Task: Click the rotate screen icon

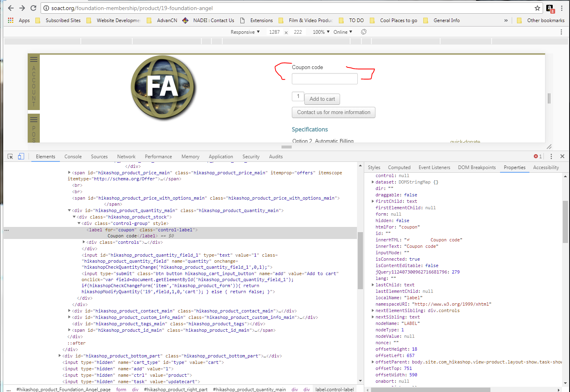Action: pyautogui.click(x=364, y=32)
